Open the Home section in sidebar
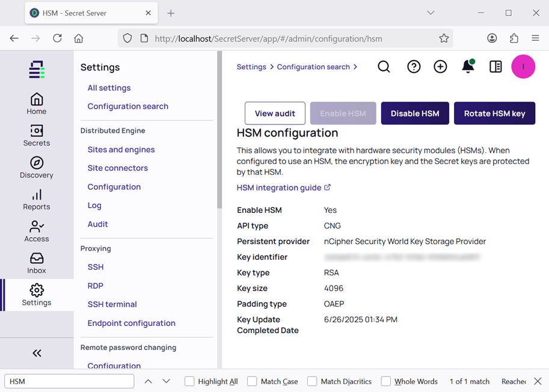Image resolution: width=549 pixels, height=392 pixels. (37, 104)
